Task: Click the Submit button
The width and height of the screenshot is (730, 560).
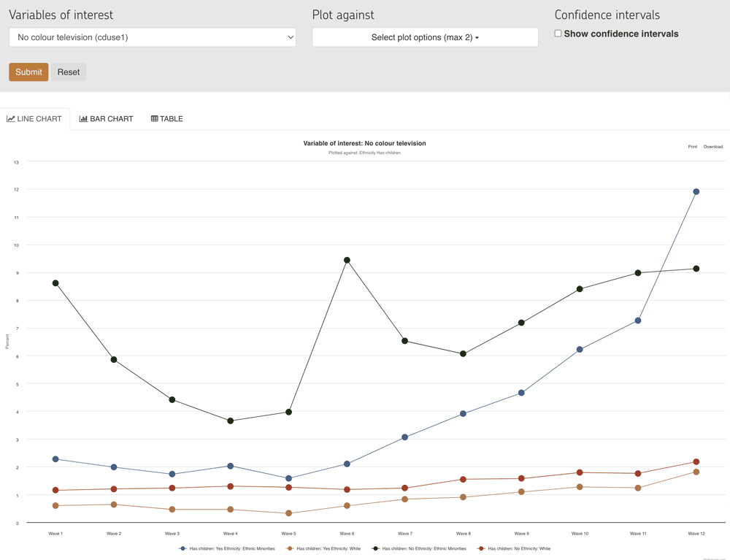Action: [x=28, y=72]
